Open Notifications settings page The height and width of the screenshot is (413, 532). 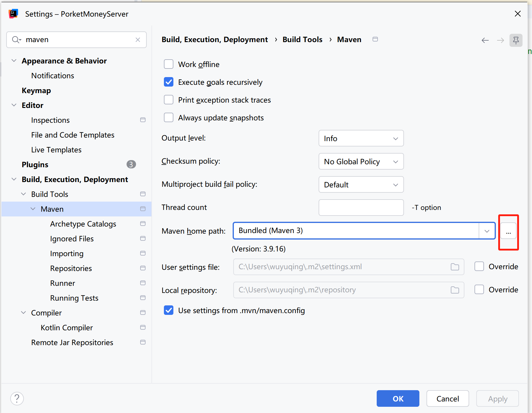53,76
